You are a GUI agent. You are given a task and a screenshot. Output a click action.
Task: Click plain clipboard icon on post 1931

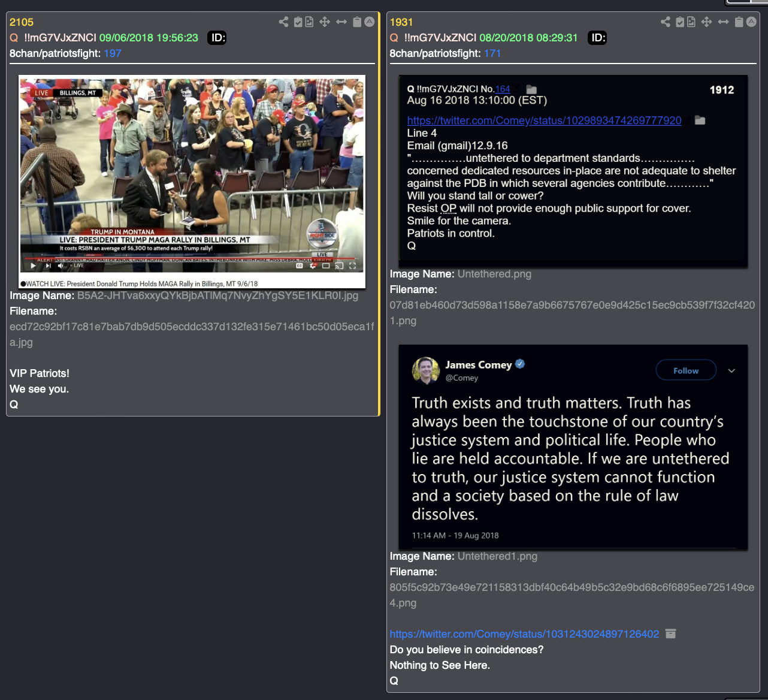[x=739, y=22]
